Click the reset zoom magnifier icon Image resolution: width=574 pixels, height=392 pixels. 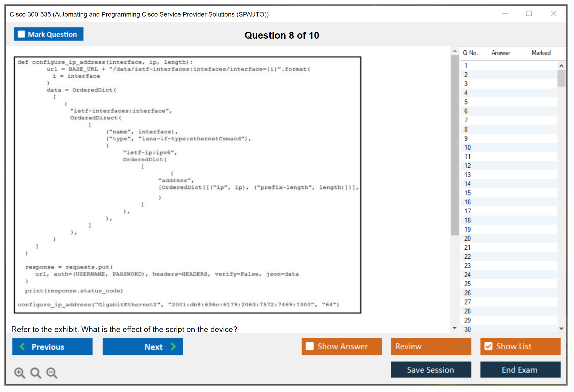[36, 373]
